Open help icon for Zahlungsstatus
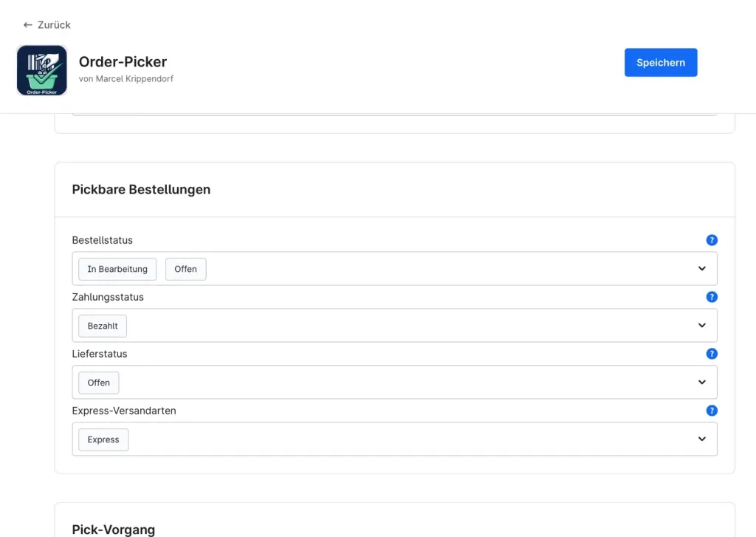Viewport: 756px width, 537px height. [x=712, y=297]
